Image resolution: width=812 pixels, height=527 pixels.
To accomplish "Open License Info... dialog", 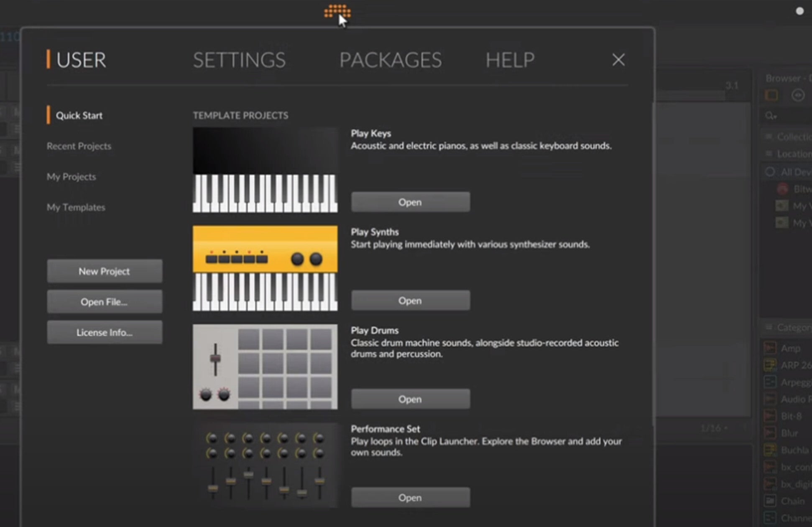I will coord(105,332).
